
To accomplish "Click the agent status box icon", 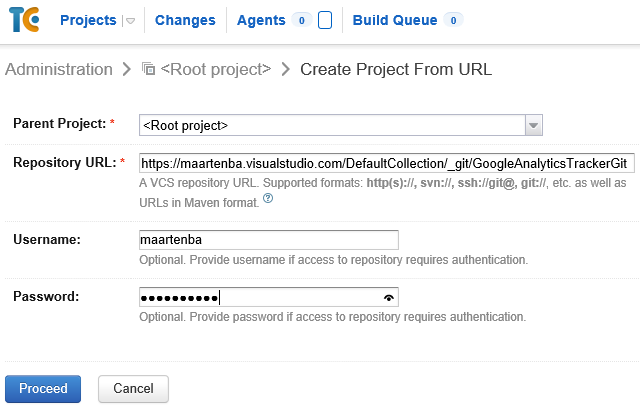I will (325, 20).
